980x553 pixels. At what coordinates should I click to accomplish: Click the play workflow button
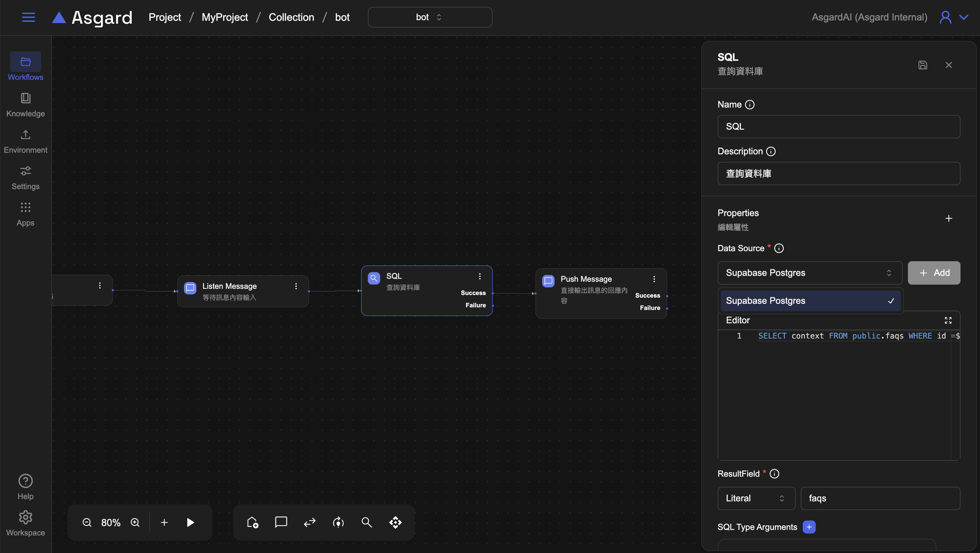point(191,522)
